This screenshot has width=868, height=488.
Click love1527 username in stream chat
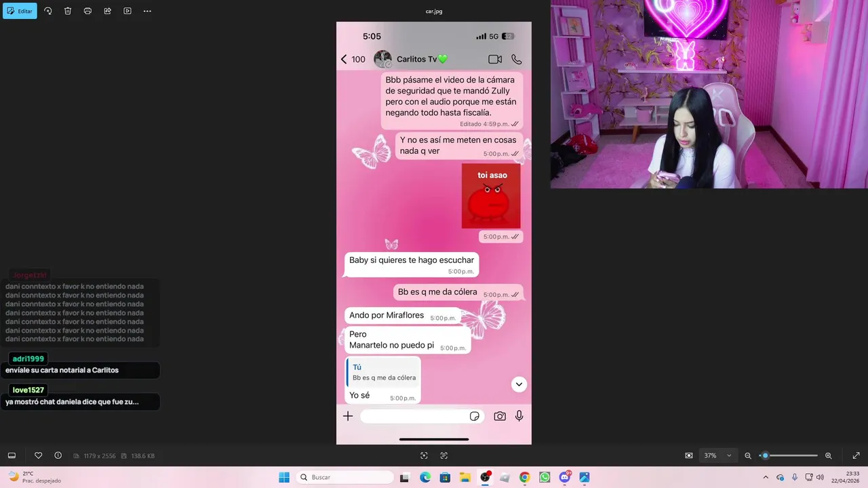[28, 390]
